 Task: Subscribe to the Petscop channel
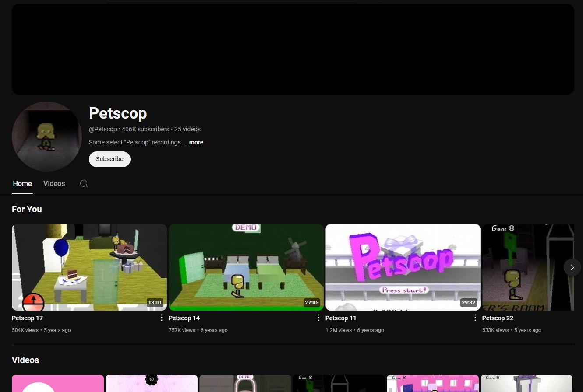tap(110, 159)
